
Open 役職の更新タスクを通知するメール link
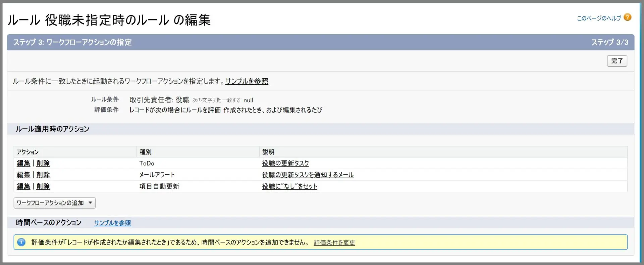[x=308, y=175]
